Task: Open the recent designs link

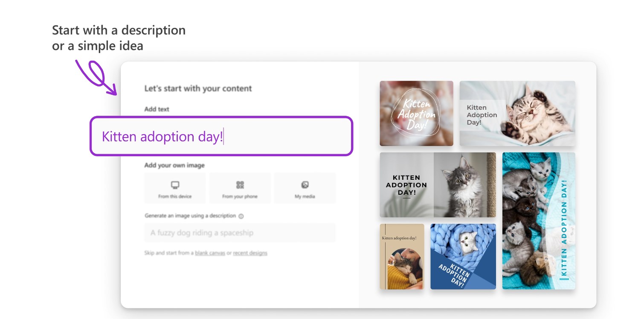Action: coord(250,253)
